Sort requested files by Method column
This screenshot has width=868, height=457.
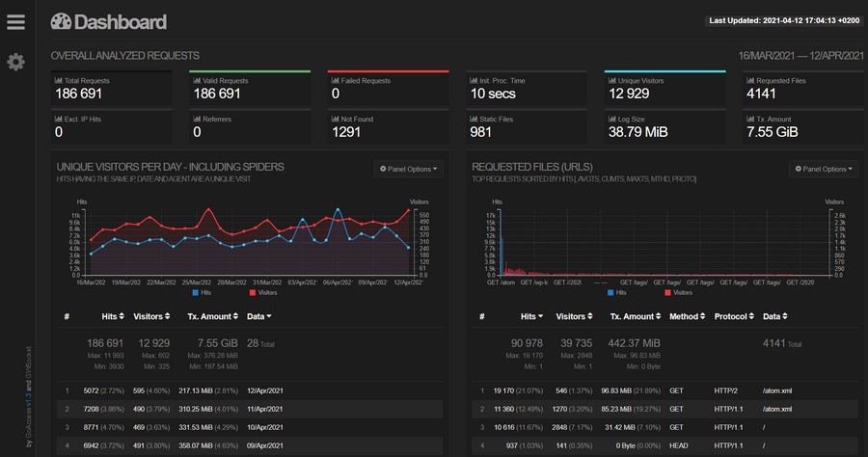(687, 316)
